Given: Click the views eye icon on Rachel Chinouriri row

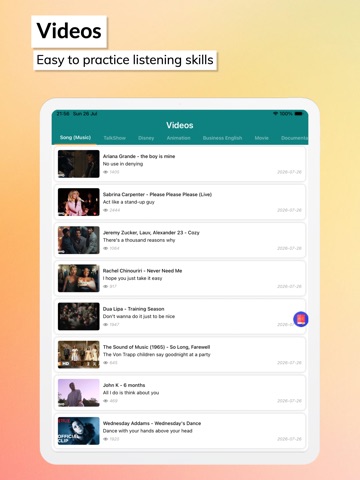Looking at the screenshot, I should click(x=105, y=286).
